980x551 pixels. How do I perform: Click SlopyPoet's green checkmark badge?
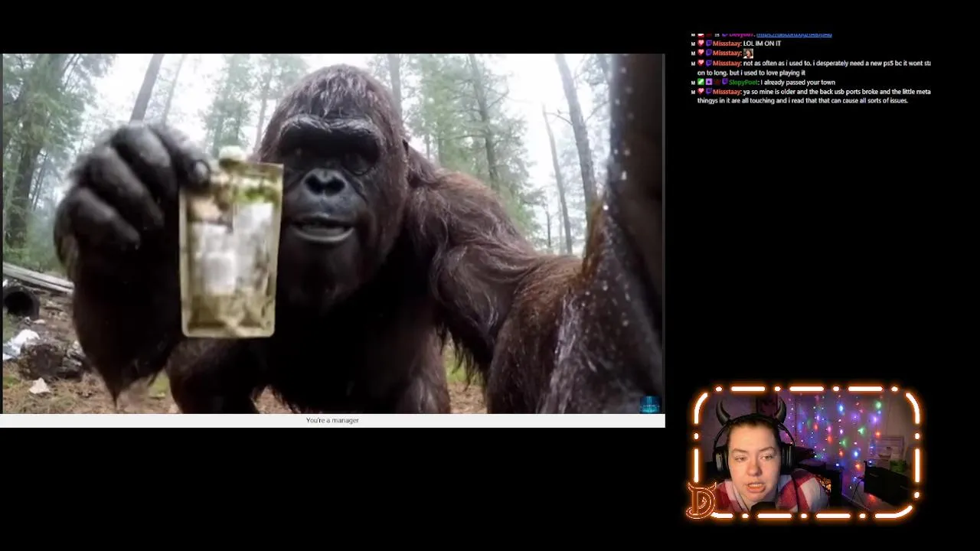coord(701,82)
